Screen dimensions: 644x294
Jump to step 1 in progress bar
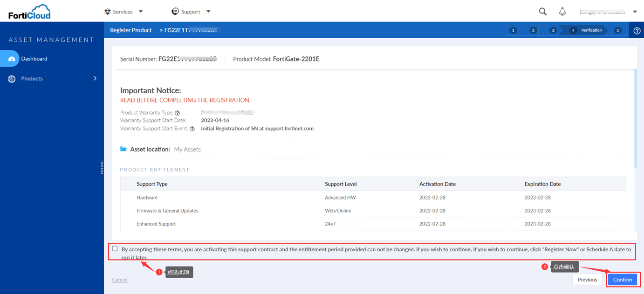[x=513, y=30]
